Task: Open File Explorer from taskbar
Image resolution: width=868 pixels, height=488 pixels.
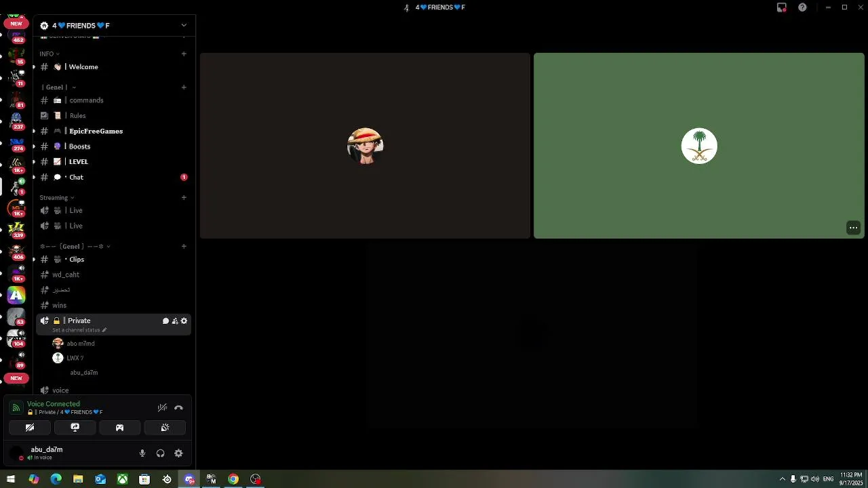Action: (x=78, y=479)
